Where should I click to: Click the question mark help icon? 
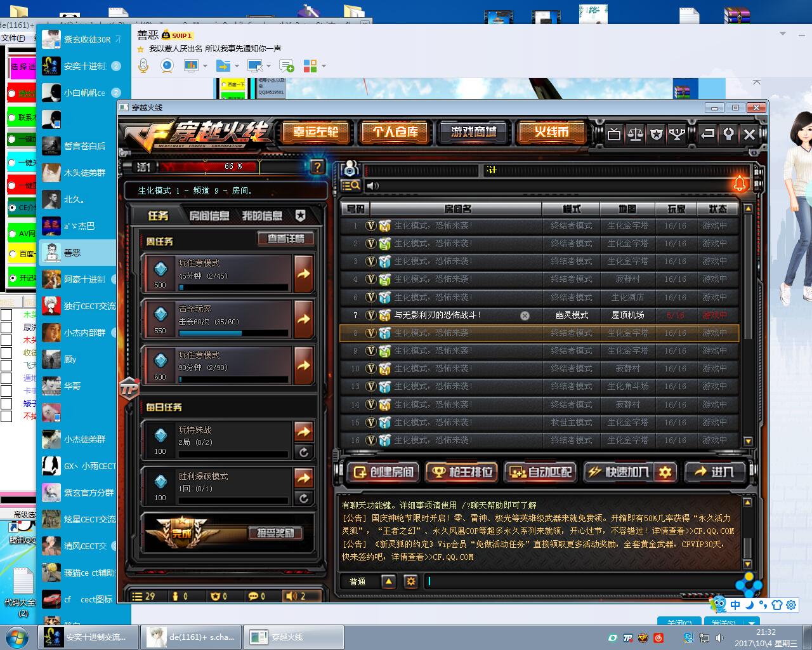click(x=317, y=167)
